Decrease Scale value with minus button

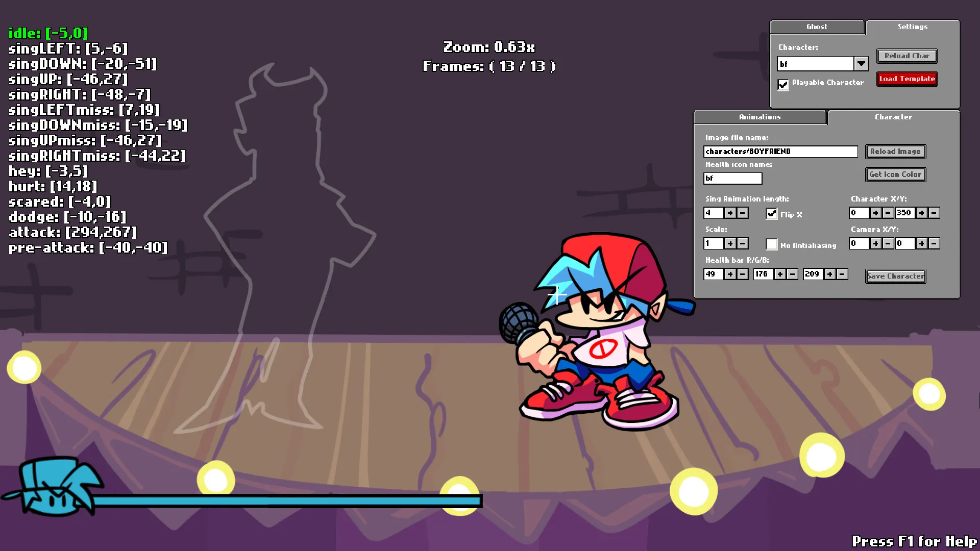743,244
